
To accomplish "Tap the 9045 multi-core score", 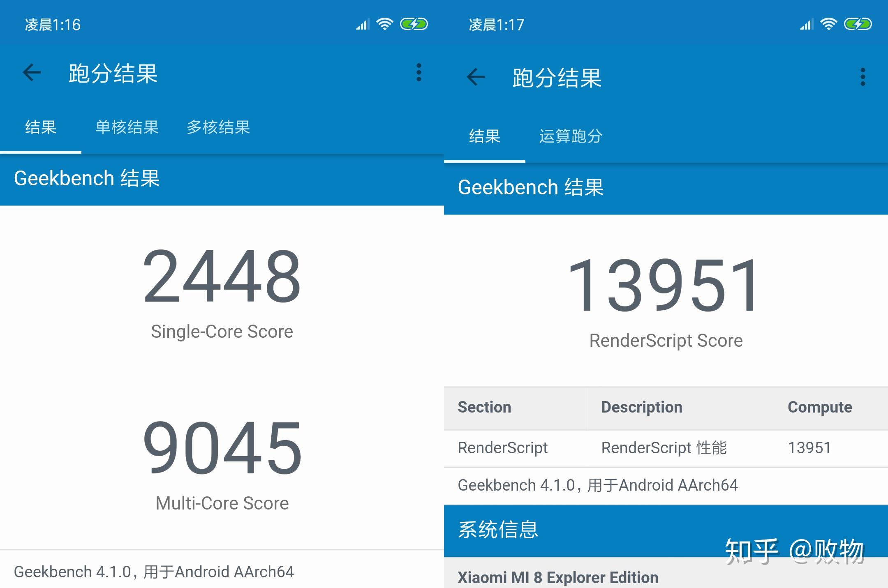I will (x=222, y=448).
